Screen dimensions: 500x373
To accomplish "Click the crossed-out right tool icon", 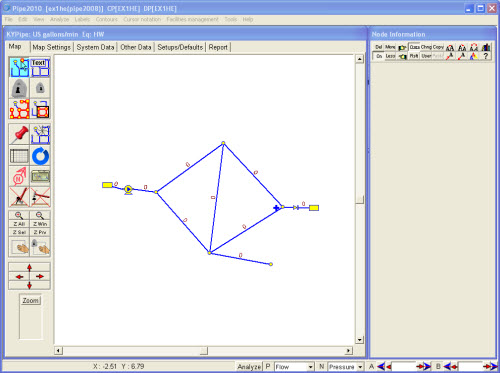I will pos(40,197).
